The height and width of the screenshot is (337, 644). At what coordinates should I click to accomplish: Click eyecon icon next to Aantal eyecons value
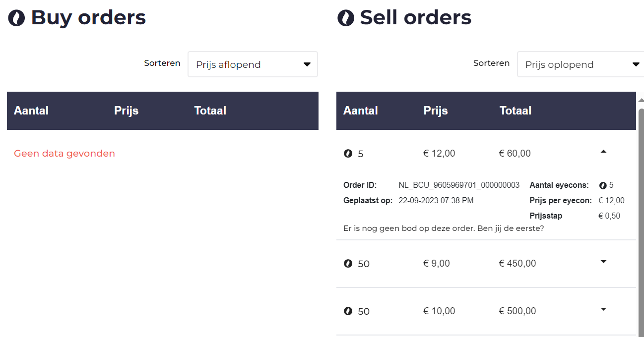tap(603, 185)
